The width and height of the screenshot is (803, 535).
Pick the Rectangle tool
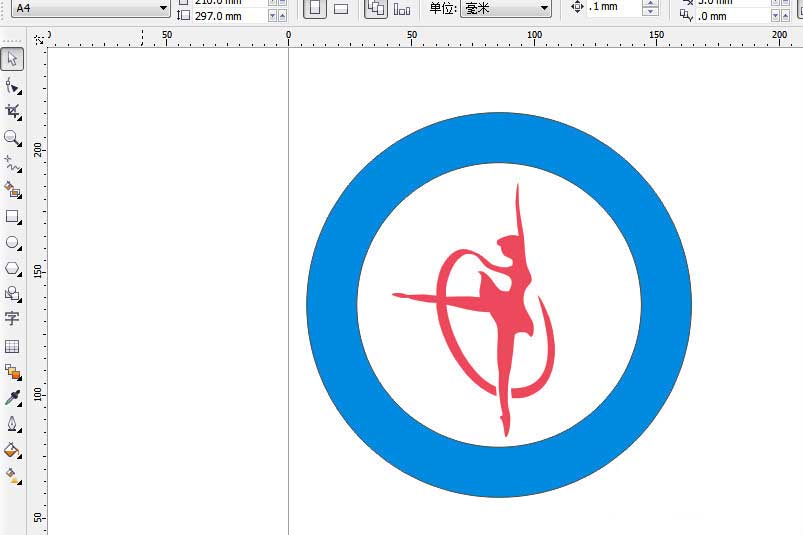12,216
